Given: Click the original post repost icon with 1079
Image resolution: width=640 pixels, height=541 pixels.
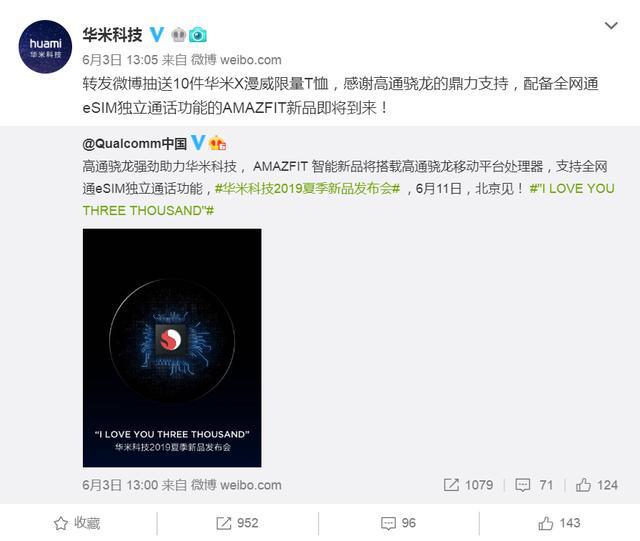Looking at the screenshot, I should (468, 485).
